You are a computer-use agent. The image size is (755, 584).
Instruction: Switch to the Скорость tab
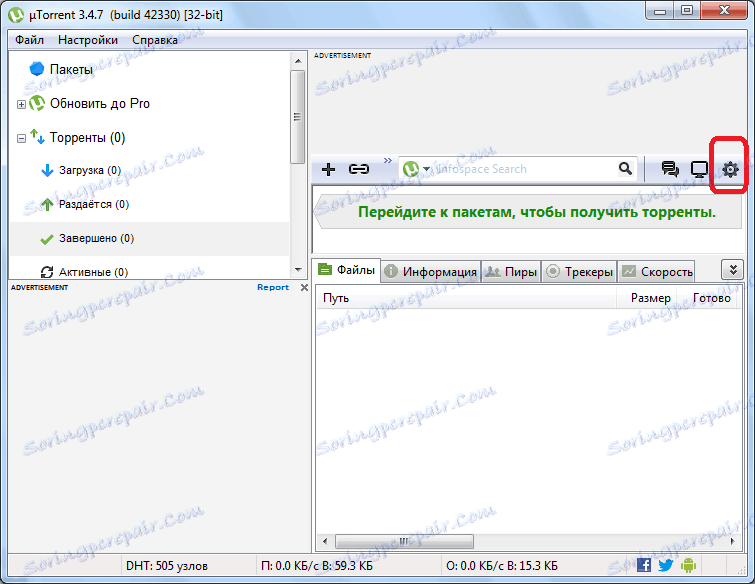(656, 272)
